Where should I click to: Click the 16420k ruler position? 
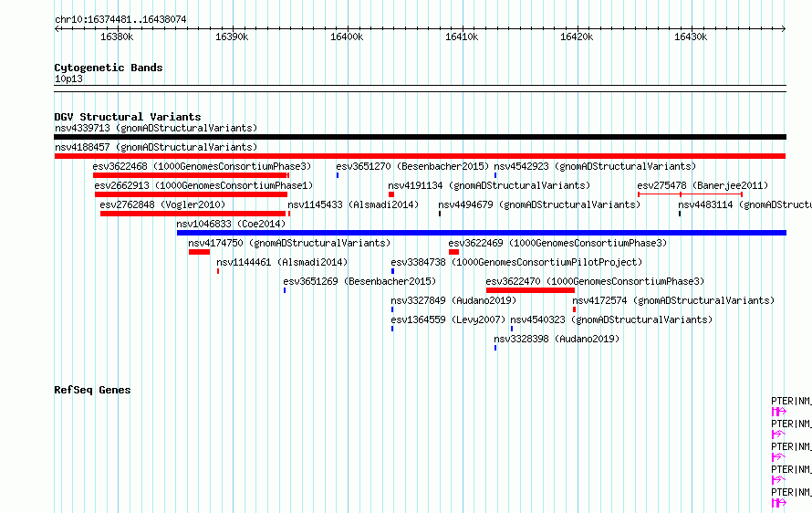[577, 37]
